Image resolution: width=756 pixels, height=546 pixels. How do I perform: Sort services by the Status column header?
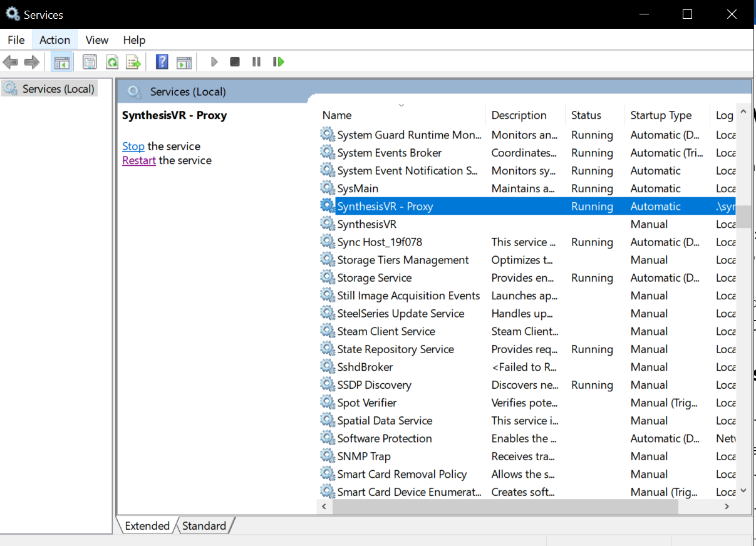tap(586, 115)
